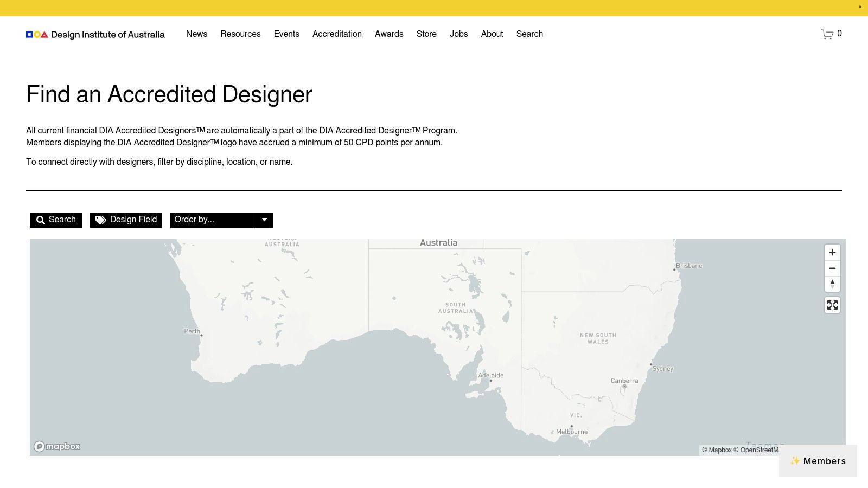Click the Search filter button
868x488 pixels.
pos(55,220)
